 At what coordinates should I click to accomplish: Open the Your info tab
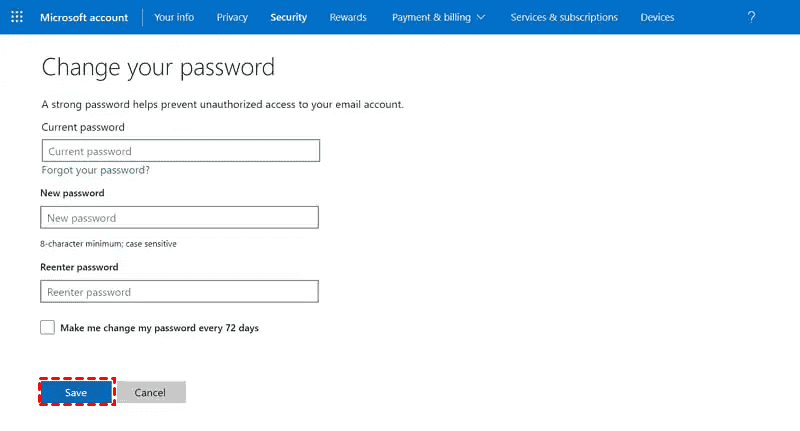(174, 17)
